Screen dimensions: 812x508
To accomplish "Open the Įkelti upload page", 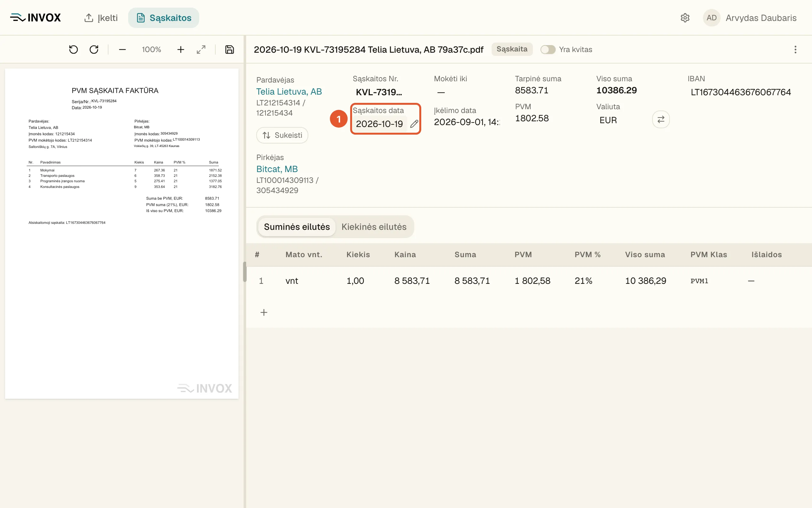I will (101, 18).
